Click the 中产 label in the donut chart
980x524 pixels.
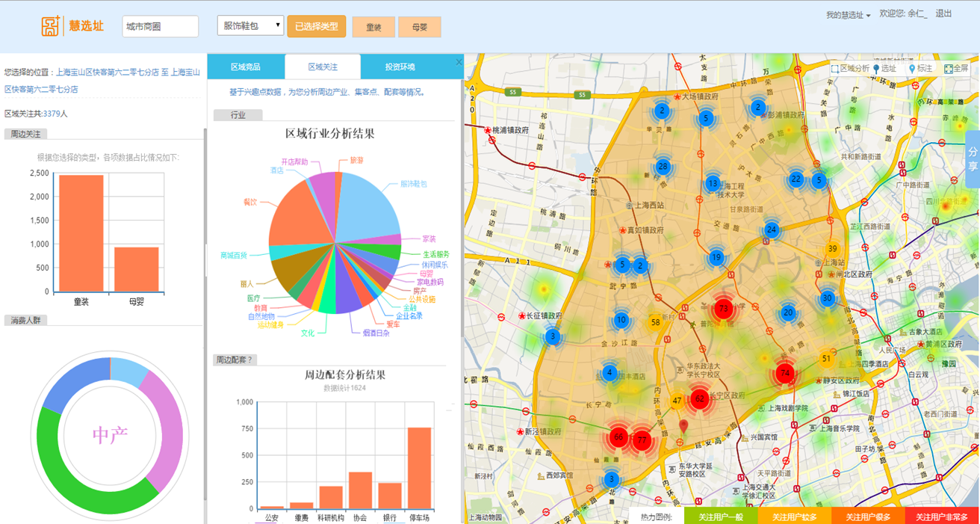point(110,434)
